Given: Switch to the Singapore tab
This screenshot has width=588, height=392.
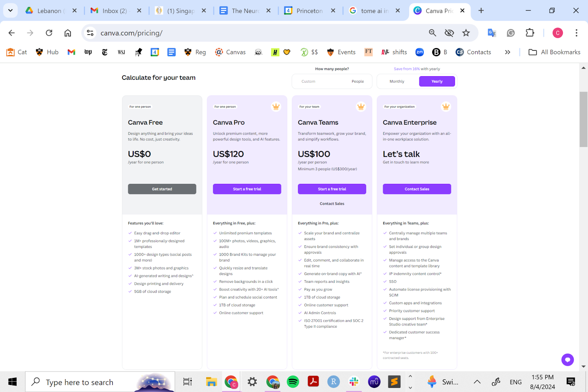Looking at the screenshot, I should point(176,11).
